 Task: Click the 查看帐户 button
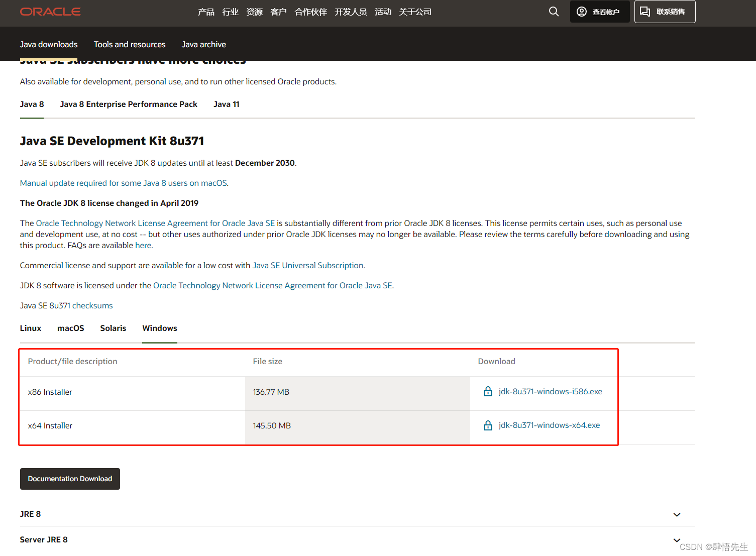600,12
